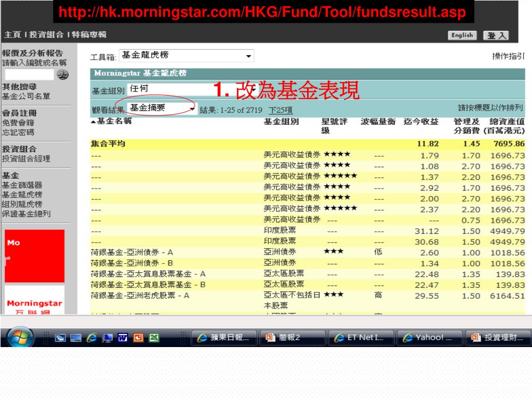Sort by the 星號評級 column header
This screenshot has height=399, width=532.
coord(334,126)
